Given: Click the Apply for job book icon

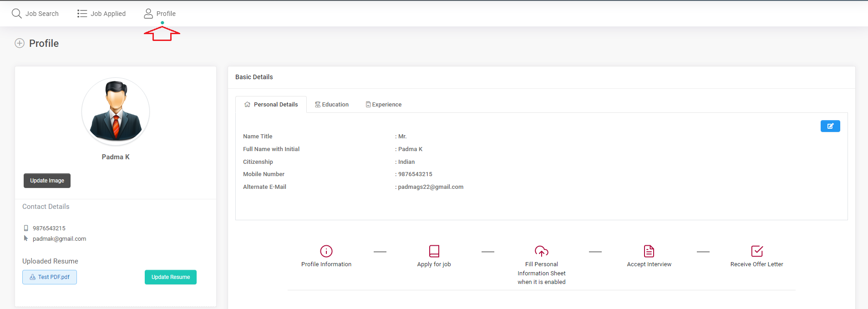Looking at the screenshot, I should [x=434, y=251].
